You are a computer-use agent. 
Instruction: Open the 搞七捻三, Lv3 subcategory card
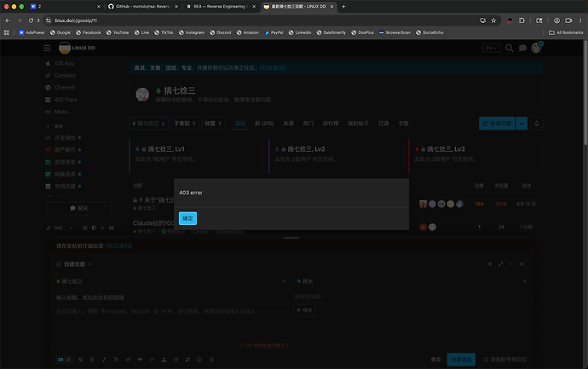tap(476, 154)
